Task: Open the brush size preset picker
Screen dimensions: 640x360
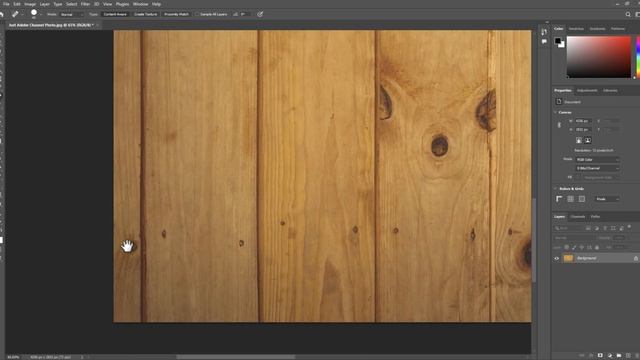Action: 36,14
